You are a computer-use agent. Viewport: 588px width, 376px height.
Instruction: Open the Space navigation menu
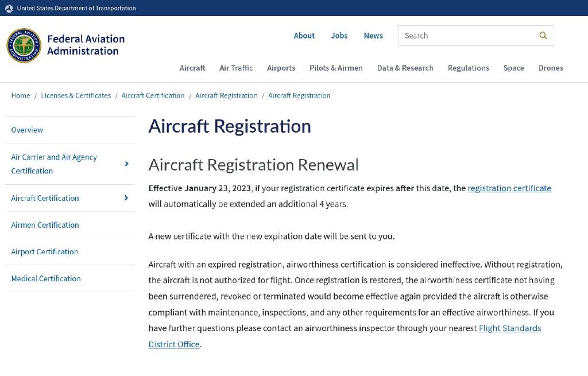(513, 68)
